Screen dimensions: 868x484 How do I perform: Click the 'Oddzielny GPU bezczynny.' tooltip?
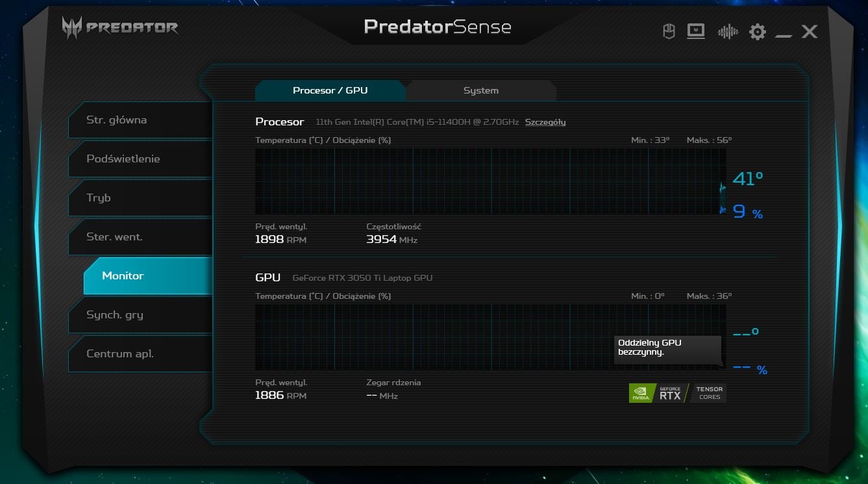[x=667, y=350]
